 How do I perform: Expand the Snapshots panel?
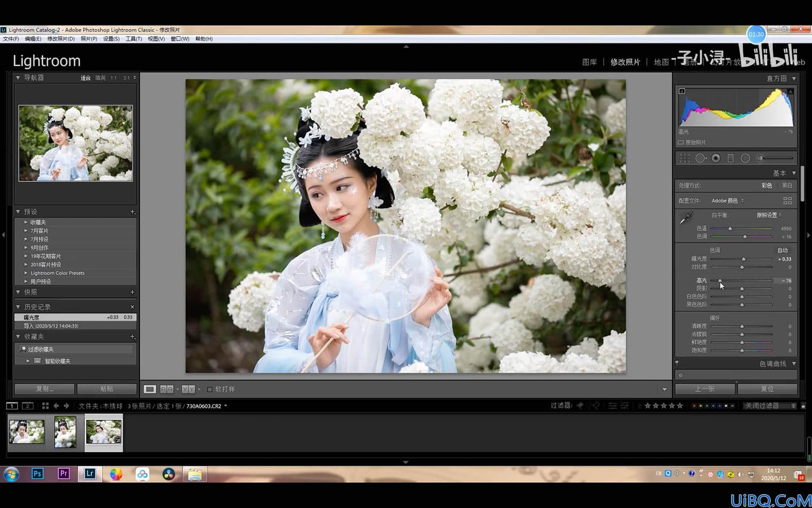(x=18, y=292)
